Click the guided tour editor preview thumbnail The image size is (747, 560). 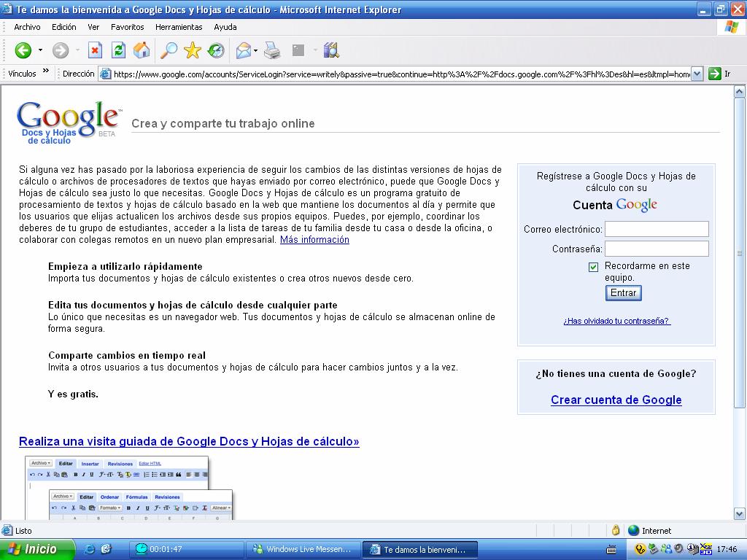pyautogui.click(x=128, y=488)
